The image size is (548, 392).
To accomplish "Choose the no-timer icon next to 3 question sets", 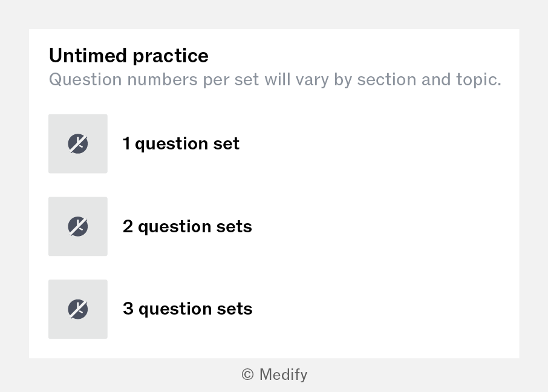I will click(x=78, y=309).
